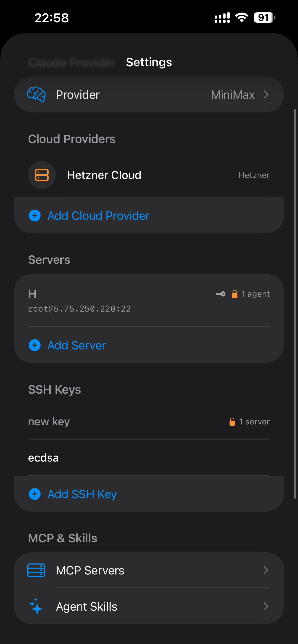Tap the orange Hetzner Cloud server icon
This screenshot has height=644, width=298.
pyautogui.click(x=42, y=175)
